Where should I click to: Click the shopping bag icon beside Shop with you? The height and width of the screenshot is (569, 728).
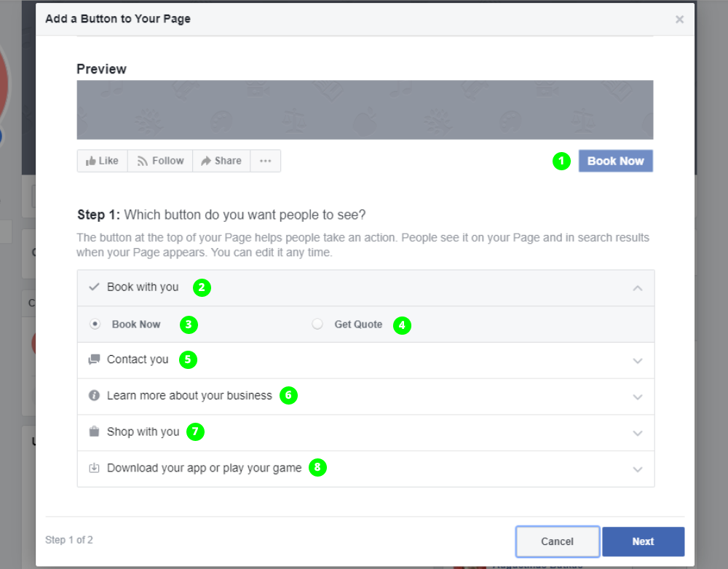click(94, 431)
